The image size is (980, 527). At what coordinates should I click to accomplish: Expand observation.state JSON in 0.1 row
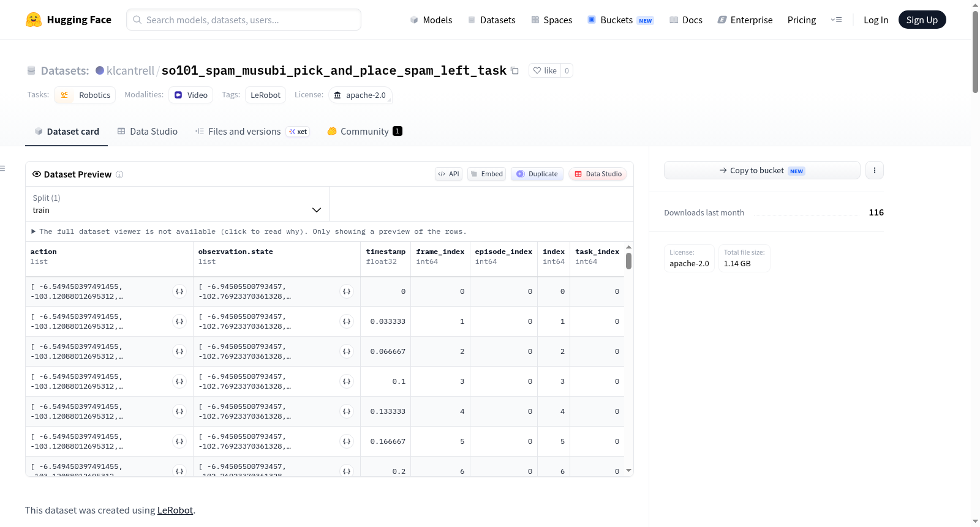pyautogui.click(x=347, y=381)
